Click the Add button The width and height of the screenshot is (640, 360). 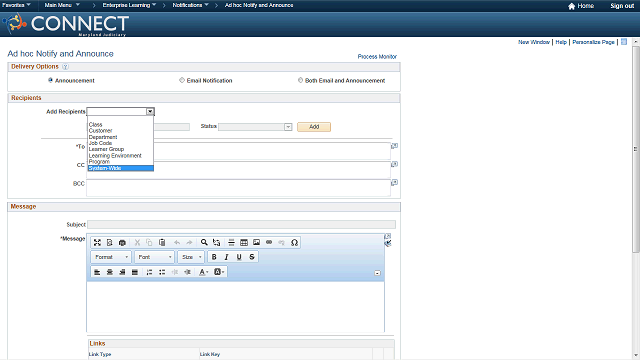coord(314,127)
